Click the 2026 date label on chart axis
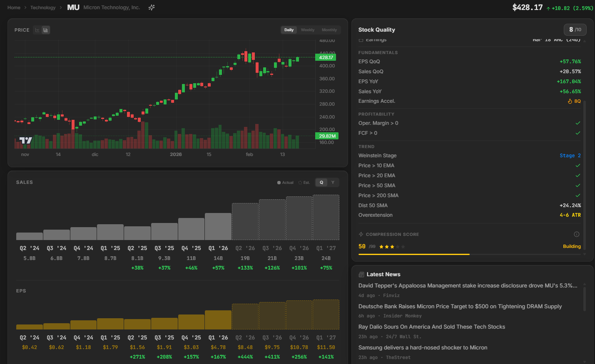The width and height of the screenshot is (595, 364). click(x=176, y=154)
